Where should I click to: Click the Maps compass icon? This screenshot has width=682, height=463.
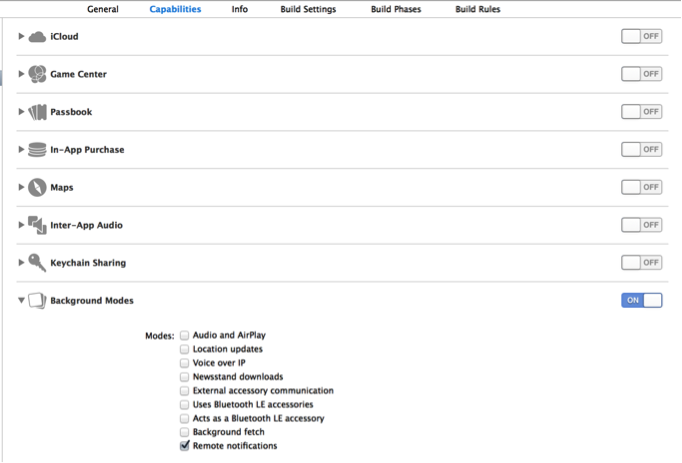(37, 187)
